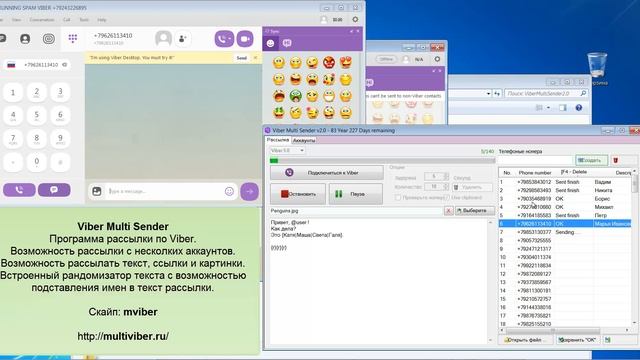Image resolution: width=640 pixels, height=360 pixels.
Task: Click the Multi Sender message text area
Action: point(380,281)
